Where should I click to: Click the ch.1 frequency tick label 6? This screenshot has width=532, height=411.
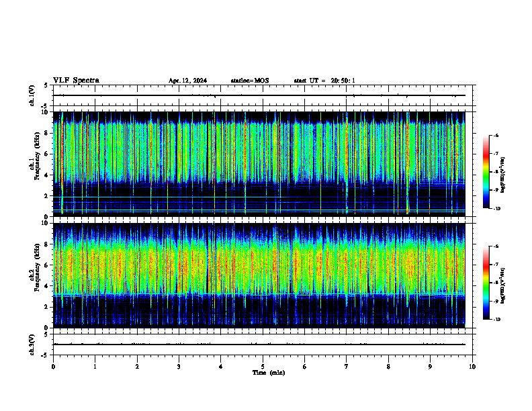coord(47,154)
